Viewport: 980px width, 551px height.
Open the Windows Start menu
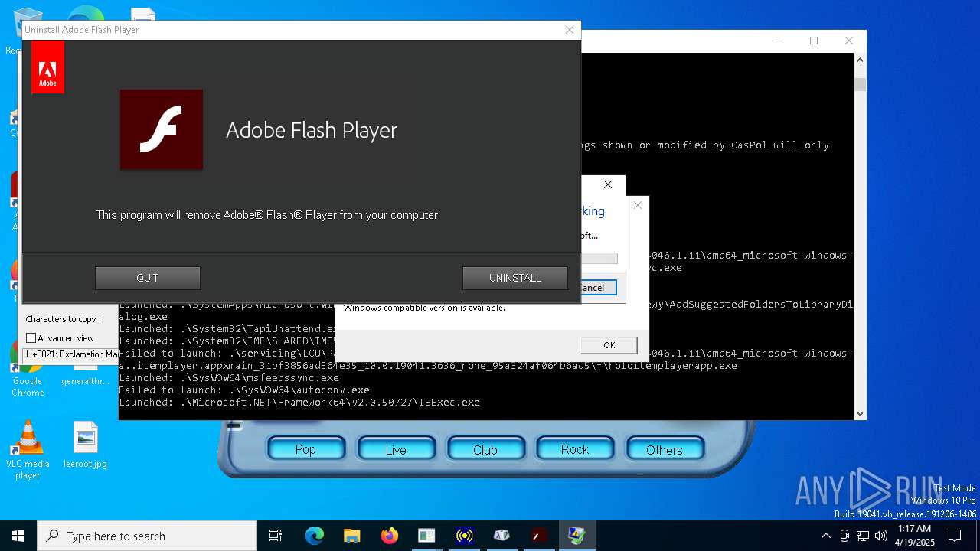point(18,536)
